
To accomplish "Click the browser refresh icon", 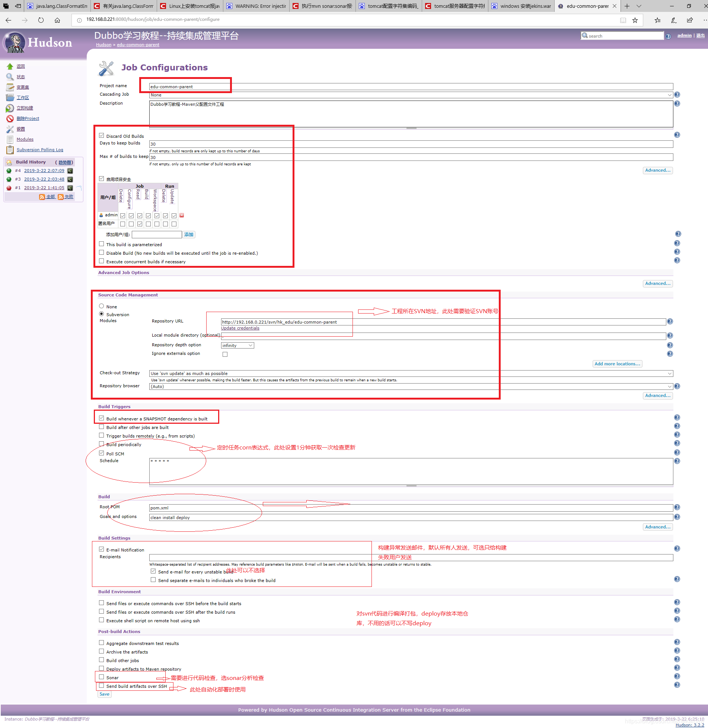I will [41, 20].
